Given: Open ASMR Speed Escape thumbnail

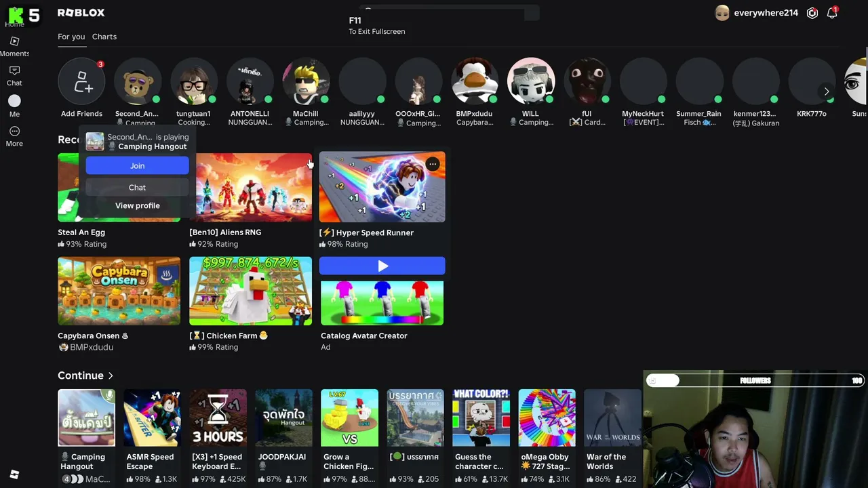Looking at the screenshot, I should tap(153, 418).
